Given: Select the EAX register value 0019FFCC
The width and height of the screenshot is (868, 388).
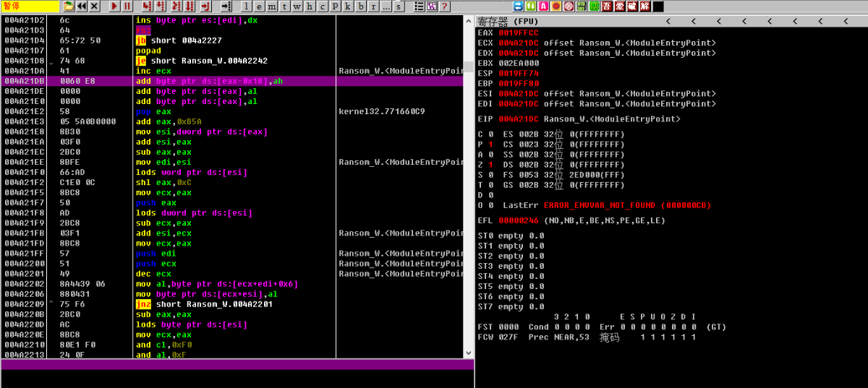Looking at the screenshot, I should [x=519, y=33].
